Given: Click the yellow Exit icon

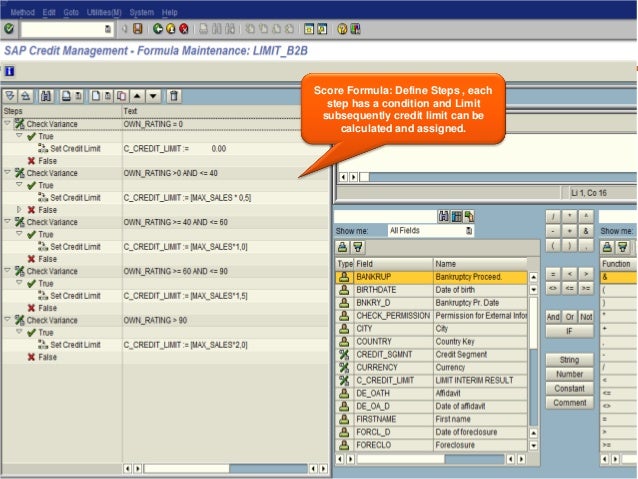Looking at the screenshot, I should point(171,28).
